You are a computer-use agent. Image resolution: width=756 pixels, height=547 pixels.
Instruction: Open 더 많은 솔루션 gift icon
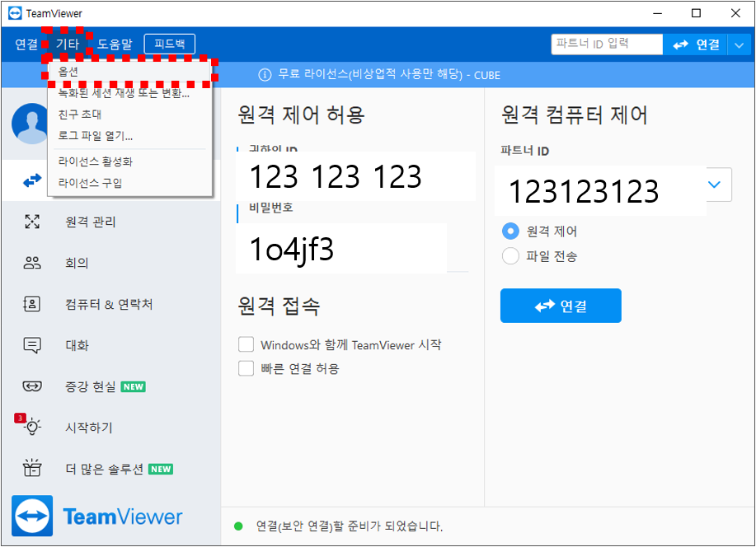click(32, 467)
